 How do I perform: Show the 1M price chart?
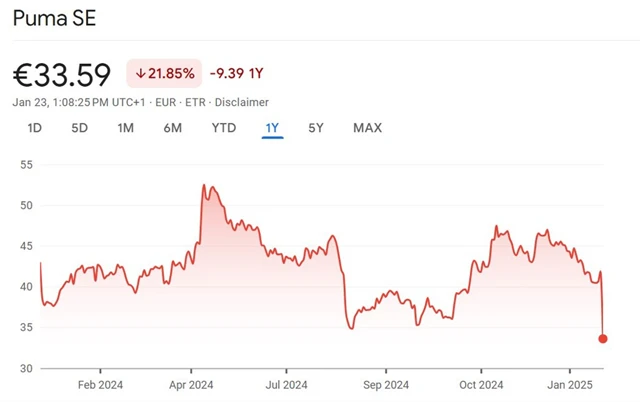[x=125, y=128]
